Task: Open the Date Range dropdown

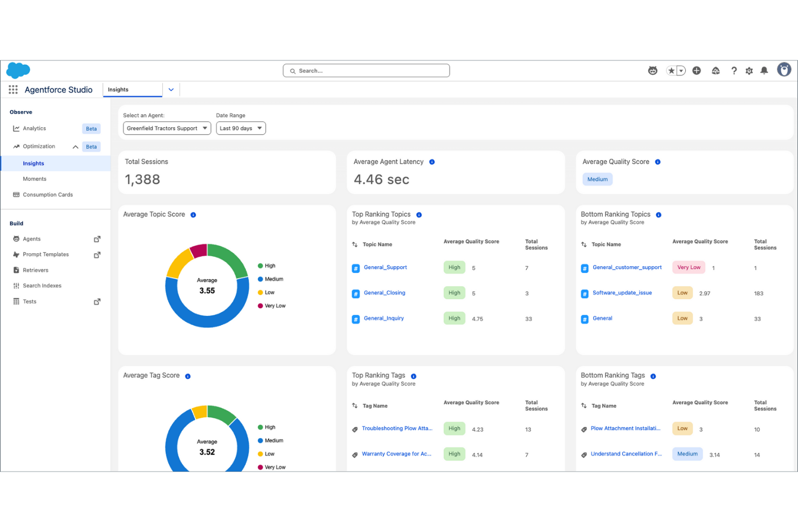Action: tap(240, 128)
